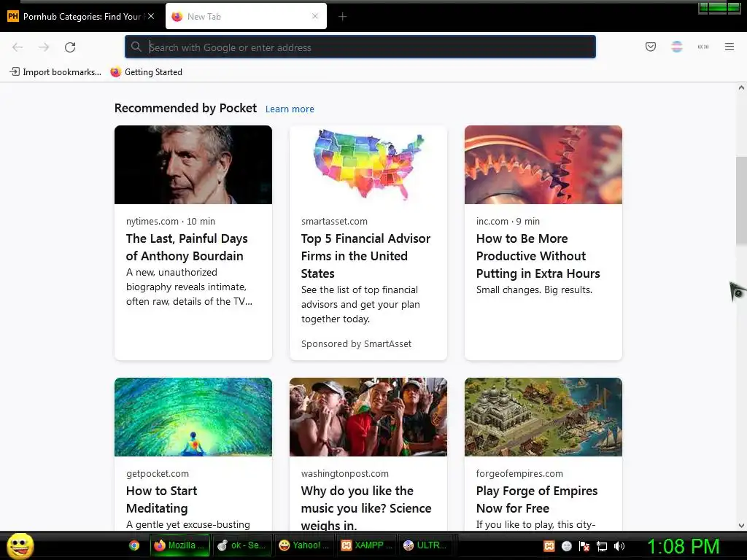Open 'Why do you like the music you like' article

tap(366, 508)
